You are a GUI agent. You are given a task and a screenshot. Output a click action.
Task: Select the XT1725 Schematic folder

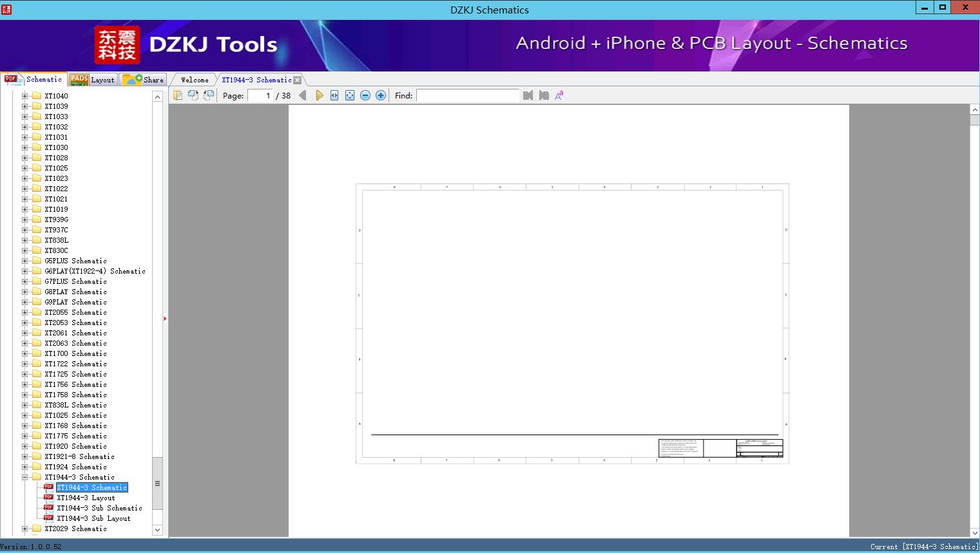[x=75, y=374]
